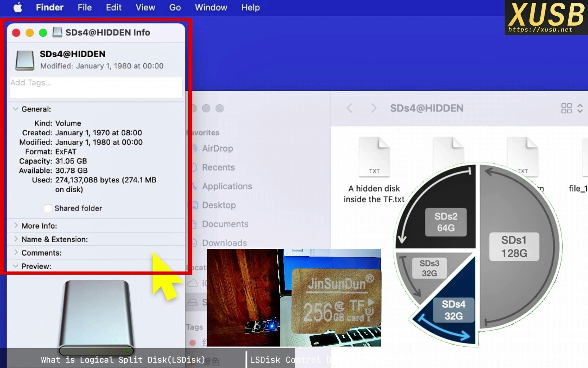Viewport: 588px width, 368px height.
Task: Click the back navigation arrow in Finder
Action: [349, 108]
